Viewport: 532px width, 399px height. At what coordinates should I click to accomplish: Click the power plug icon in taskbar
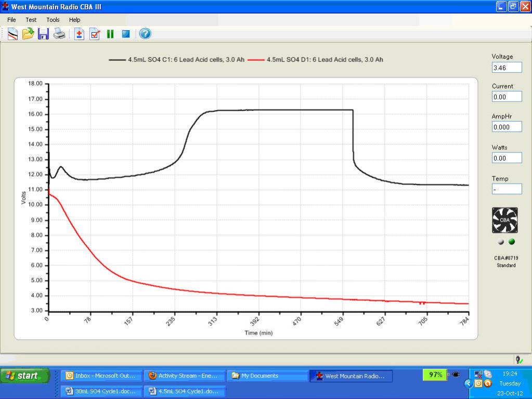click(456, 375)
